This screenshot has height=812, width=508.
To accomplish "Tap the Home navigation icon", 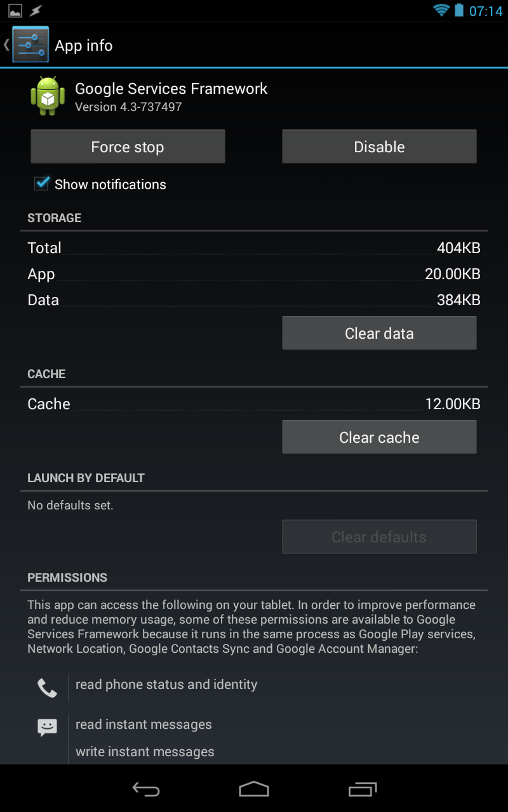I will pyautogui.click(x=254, y=789).
